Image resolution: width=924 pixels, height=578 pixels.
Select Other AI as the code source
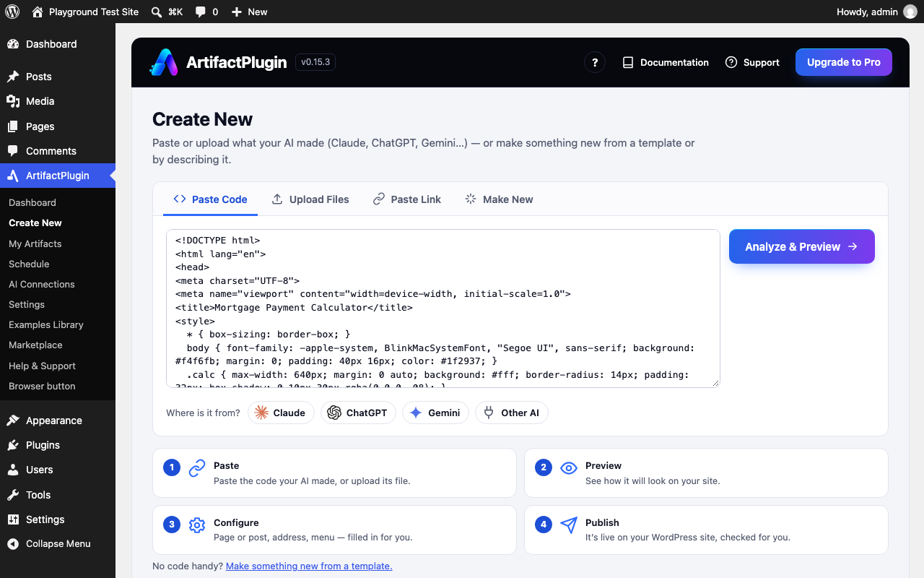tap(512, 413)
